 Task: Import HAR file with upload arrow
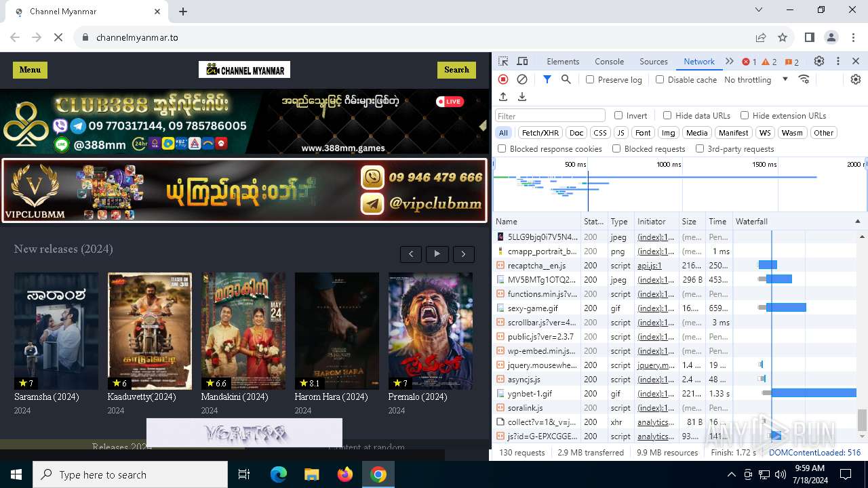(x=503, y=97)
